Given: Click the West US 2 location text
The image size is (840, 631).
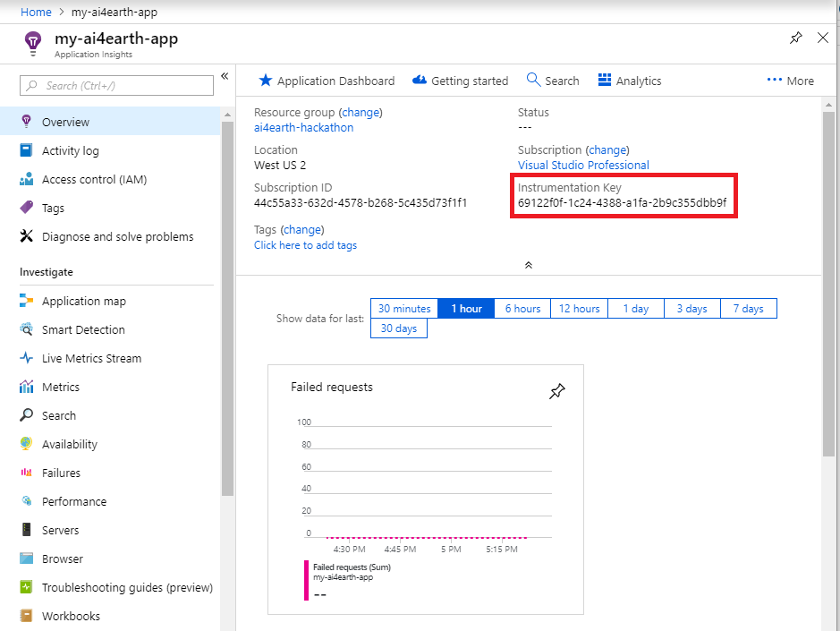Looking at the screenshot, I should point(280,165).
